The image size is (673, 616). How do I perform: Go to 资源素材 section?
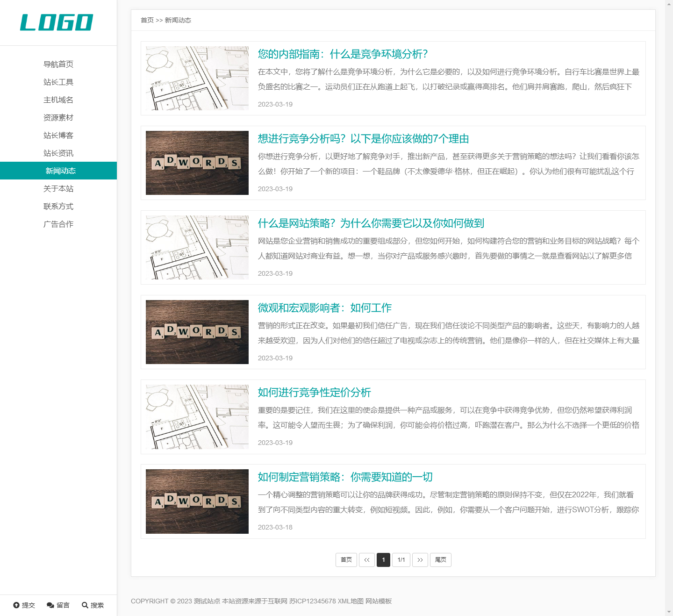coord(58,117)
